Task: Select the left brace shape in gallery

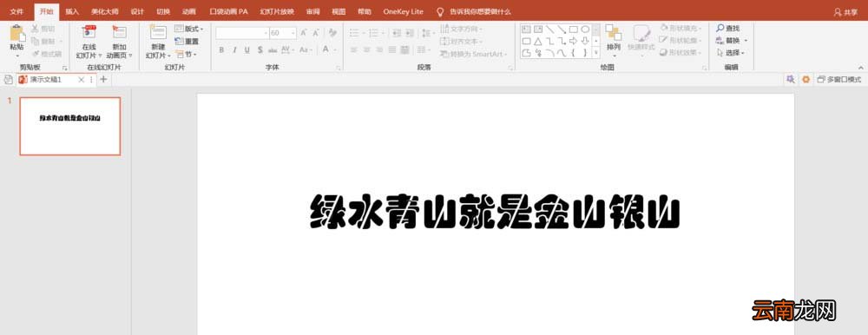Action: click(574, 53)
